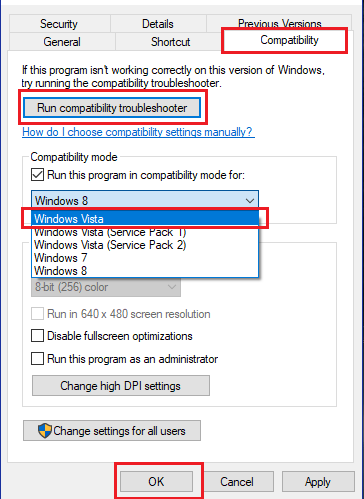Enable Disable fullscreen optimizations checkbox
Image resolution: width=364 pixels, height=499 pixels.
coord(37,336)
